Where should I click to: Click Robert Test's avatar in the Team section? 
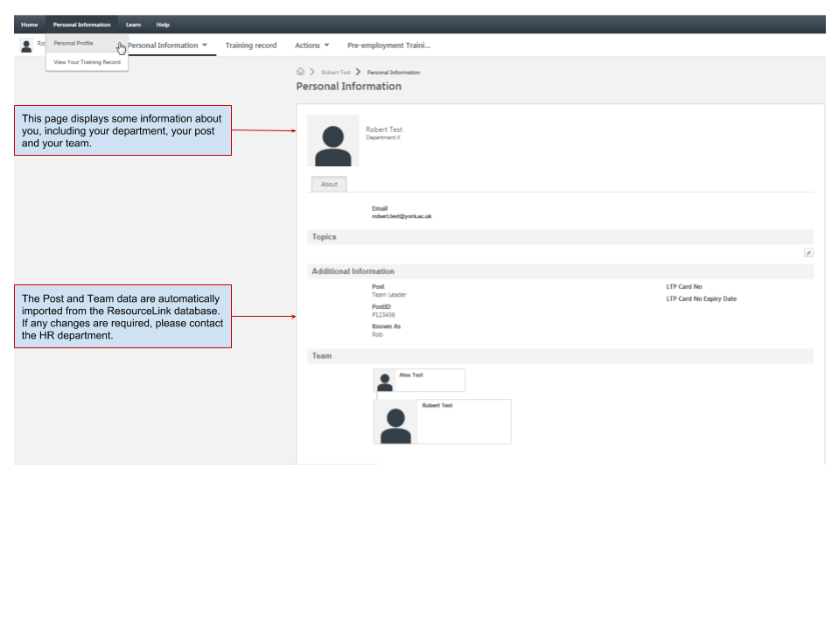395,423
